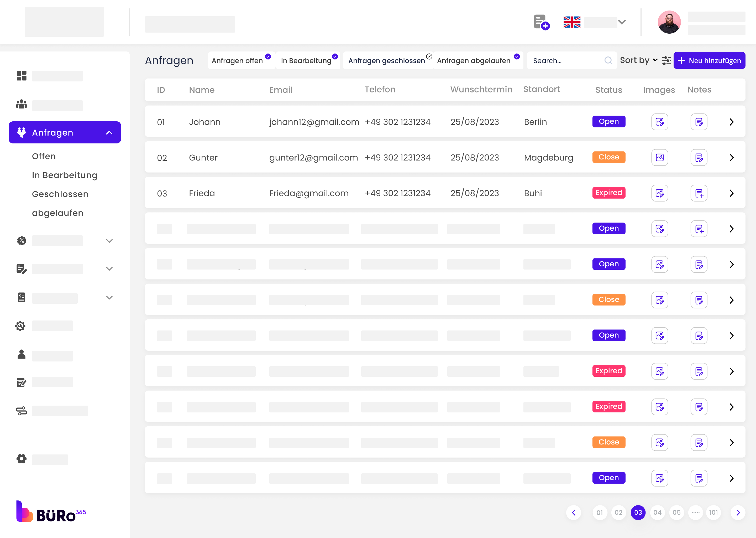Click Frieda's name cell

point(202,193)
